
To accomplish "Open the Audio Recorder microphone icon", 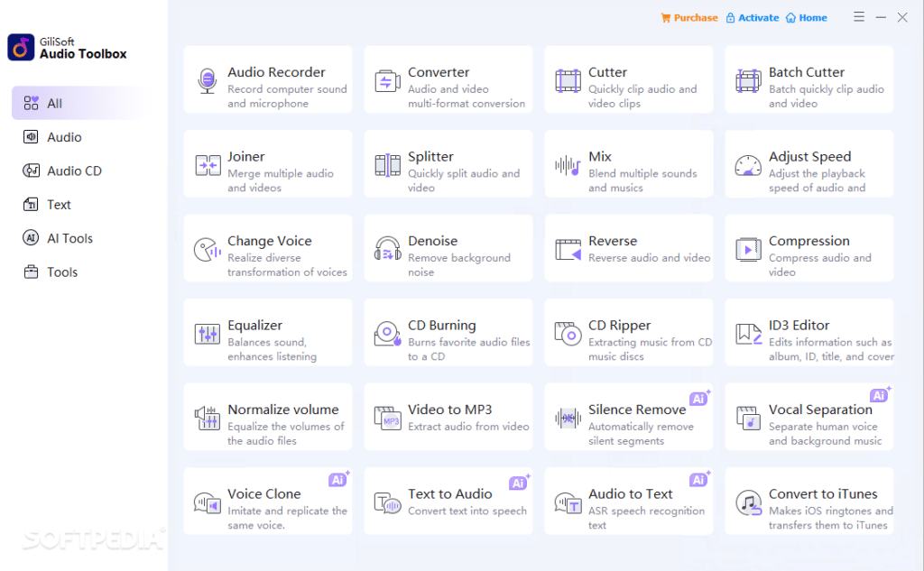I will click(x=207, y=80).
